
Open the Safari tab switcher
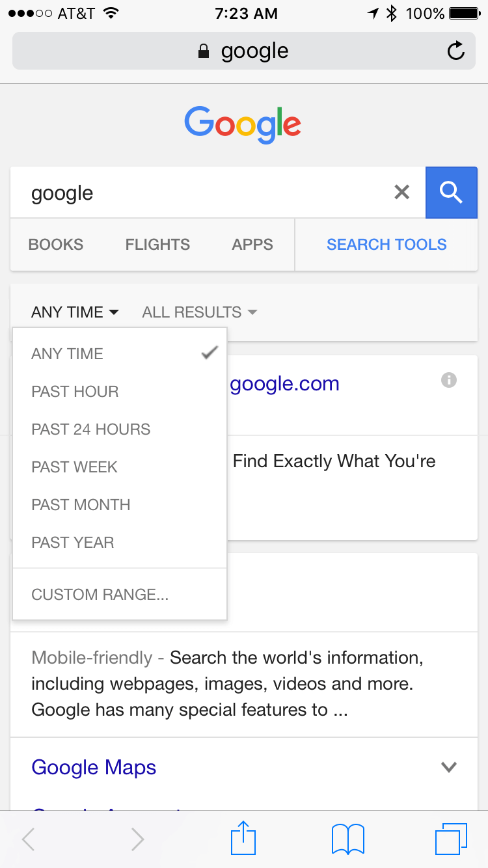pyautogui.click(x=452, y=839)
